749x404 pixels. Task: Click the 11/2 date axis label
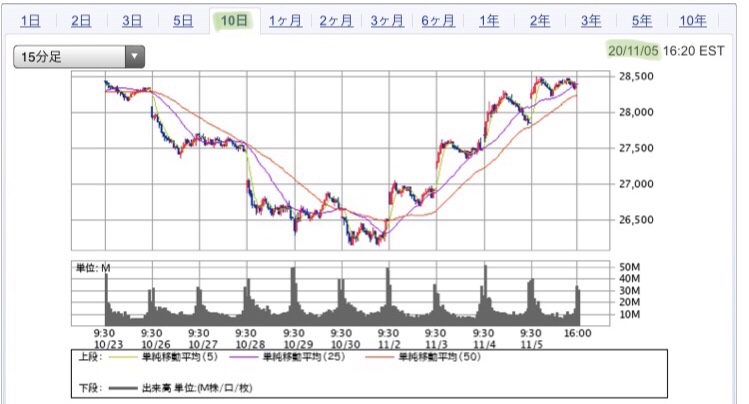pos(389,344)
